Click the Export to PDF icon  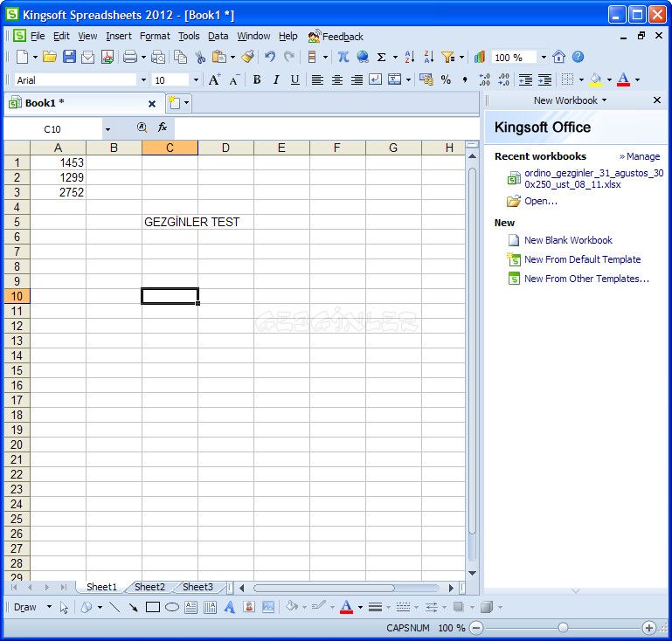tap(107, 57)
